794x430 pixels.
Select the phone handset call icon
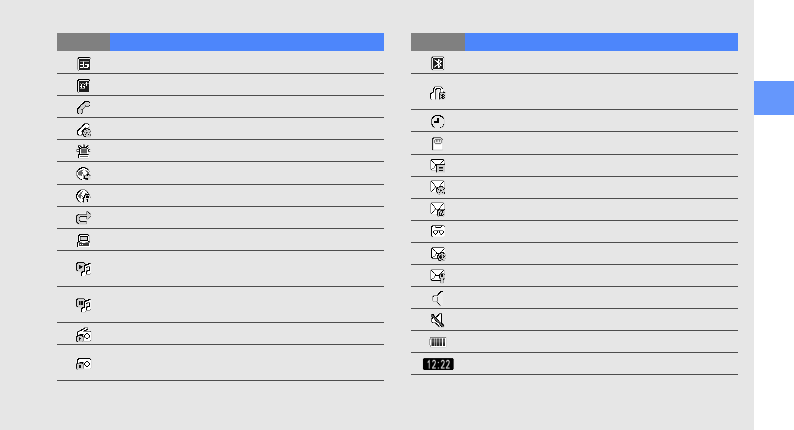click(84, 107)
